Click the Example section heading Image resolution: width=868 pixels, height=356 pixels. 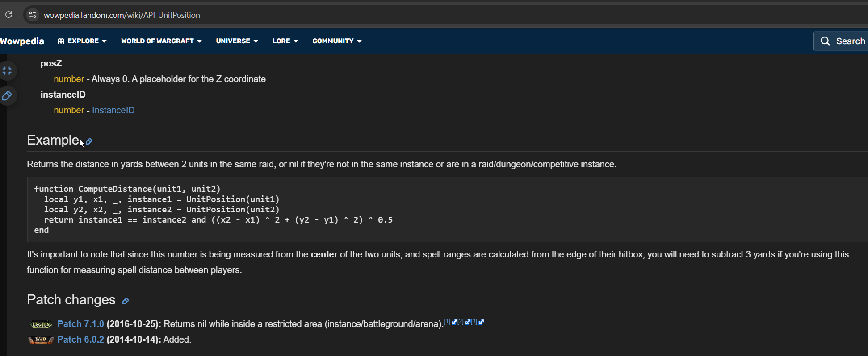(53, 140)
